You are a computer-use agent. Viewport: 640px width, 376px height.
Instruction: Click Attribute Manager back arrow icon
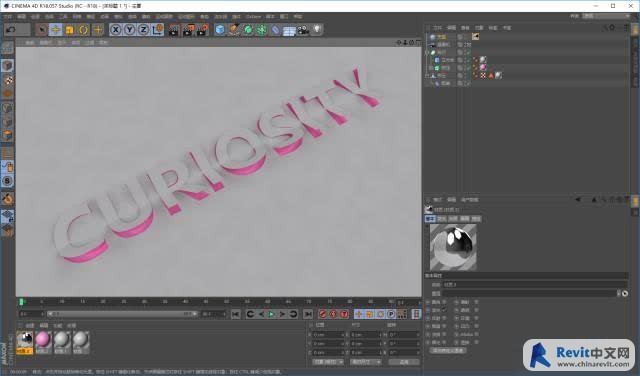[x=578, y=200]
